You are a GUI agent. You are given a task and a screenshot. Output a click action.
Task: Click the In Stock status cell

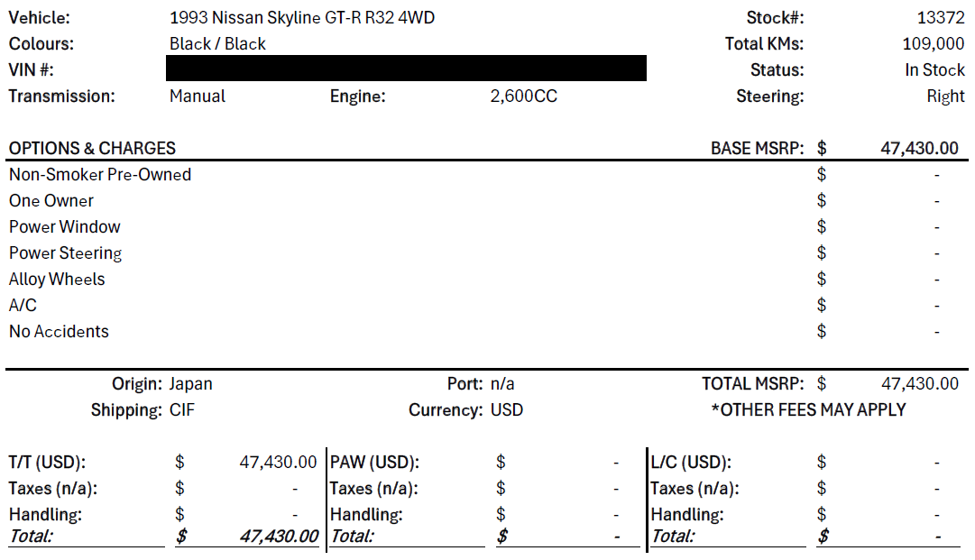pos(934,70)
